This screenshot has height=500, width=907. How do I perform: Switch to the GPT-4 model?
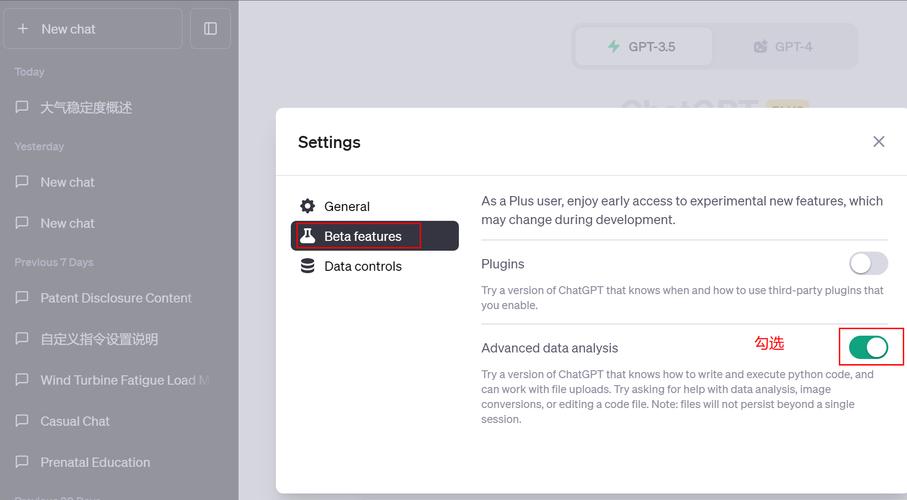coord(783,47)
